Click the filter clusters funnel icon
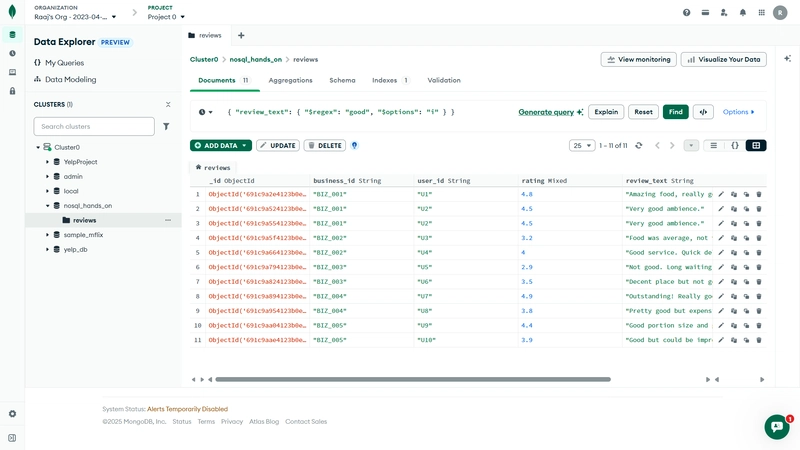 [166, 126]
